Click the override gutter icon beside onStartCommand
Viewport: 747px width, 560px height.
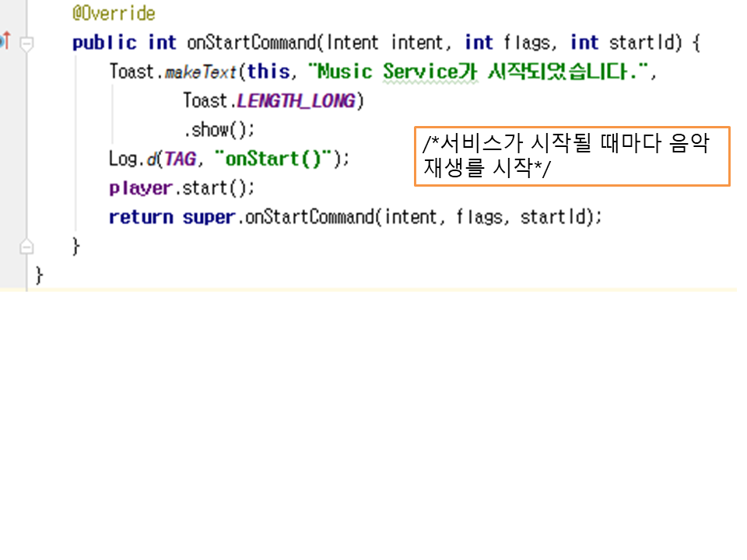click(5, 40)
